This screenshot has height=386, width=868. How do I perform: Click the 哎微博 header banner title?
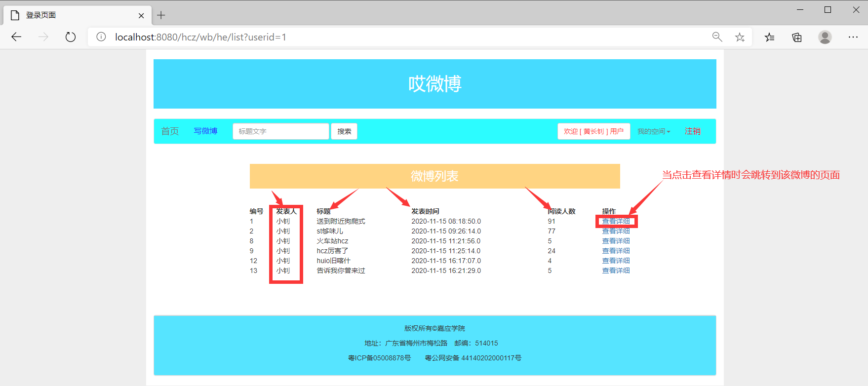pyautogui.click(x=435, y=84)
